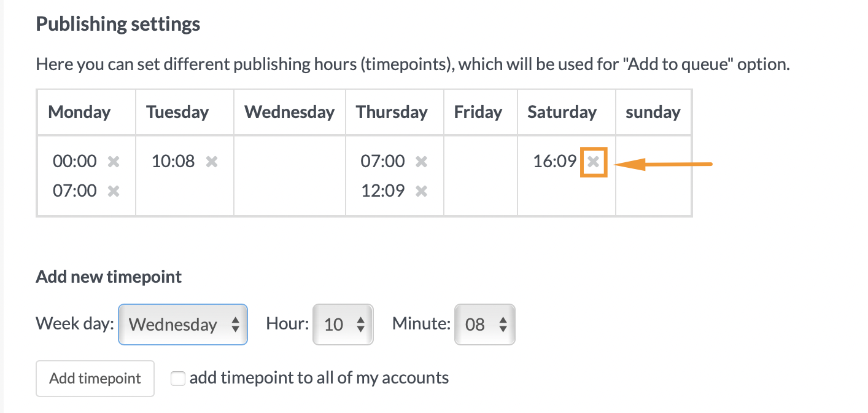Viewport: 868px width, 413px height.
Task: Click the Thursday column header
Action: pyautogui.click(x=392, y=112)
